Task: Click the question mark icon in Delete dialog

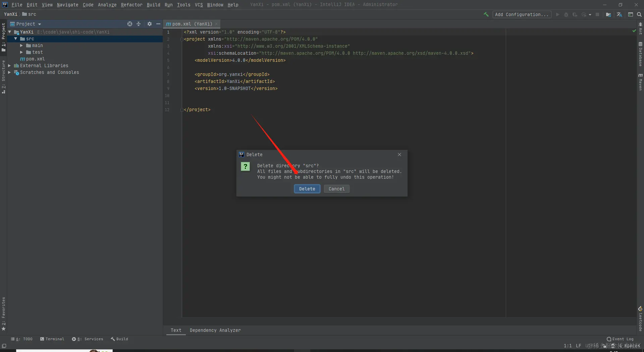Action: (246, 166)
